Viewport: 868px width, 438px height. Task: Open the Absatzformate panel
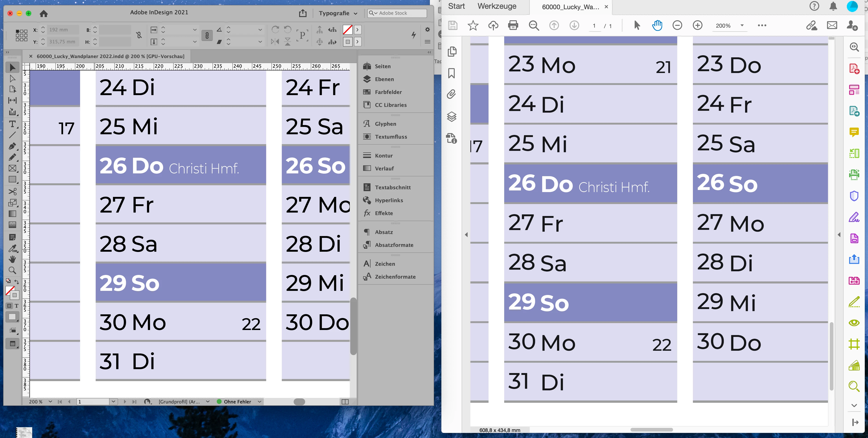[x=394, y=245]
